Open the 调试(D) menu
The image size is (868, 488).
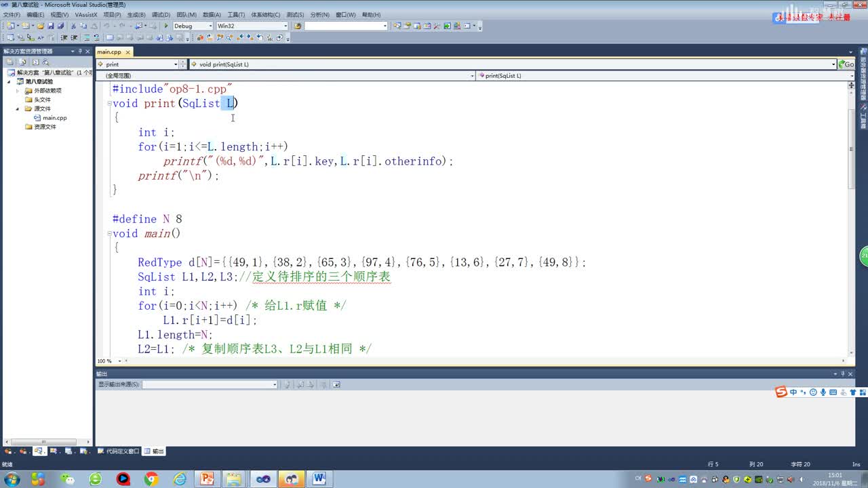pos(161,14)
